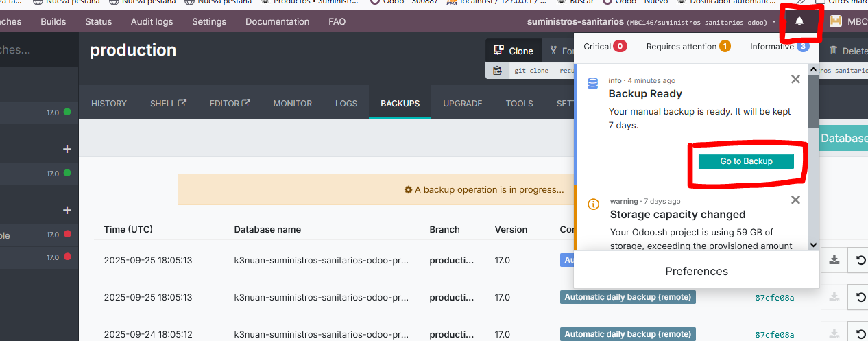Close the Storage capacity changed warning

click(x=795, y=200)
